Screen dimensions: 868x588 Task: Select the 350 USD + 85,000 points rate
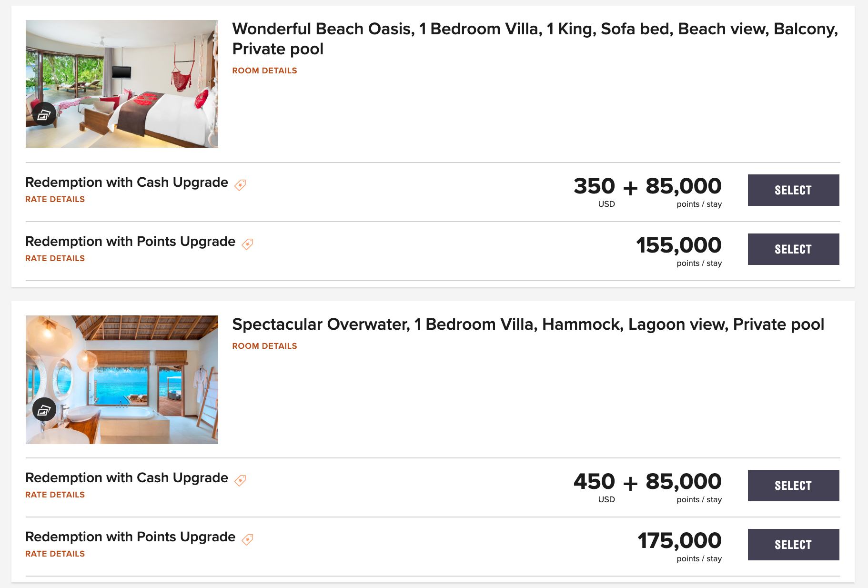click(x=793, y=190)
